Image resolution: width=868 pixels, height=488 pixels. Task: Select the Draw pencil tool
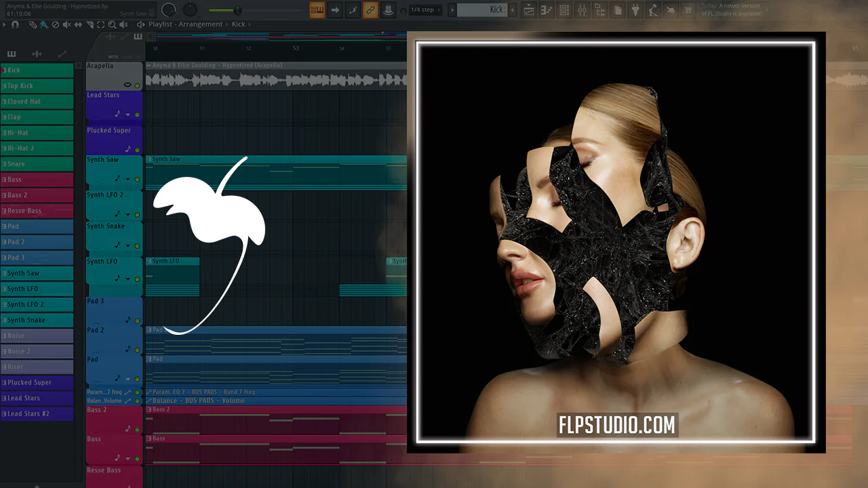33,24
